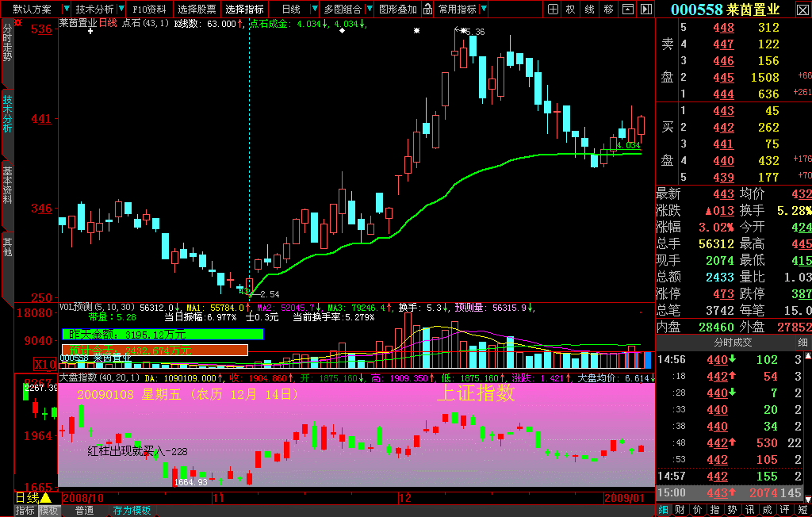Image resolution: width=812 pixels, height=517 pixels.
Task: Click the skip-to-end arrow icon in toolbar
Action: [645, 9]
